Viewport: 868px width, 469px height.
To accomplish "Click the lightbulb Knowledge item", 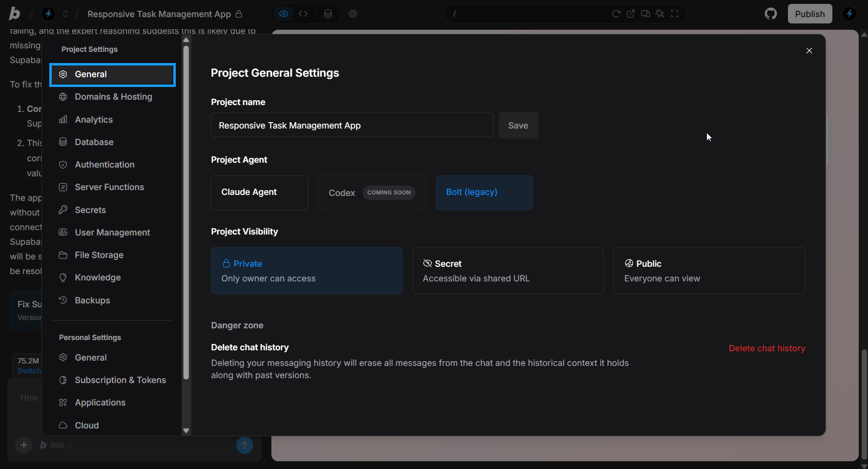I will [x=112, y=277].
